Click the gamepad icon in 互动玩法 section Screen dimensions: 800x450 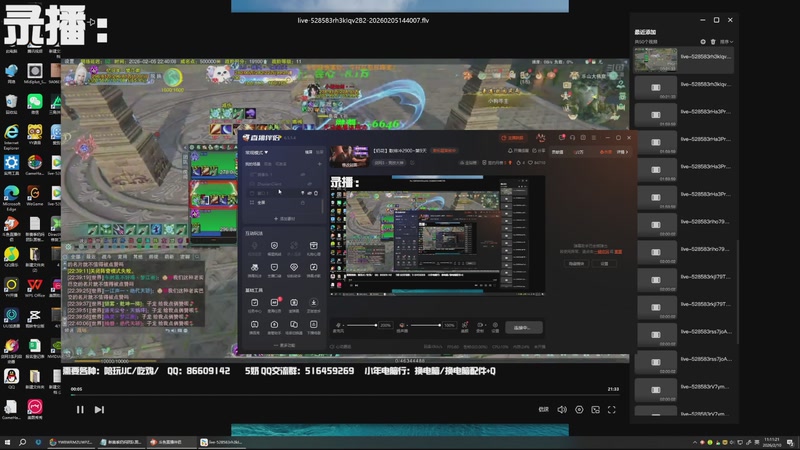(254, 267)
